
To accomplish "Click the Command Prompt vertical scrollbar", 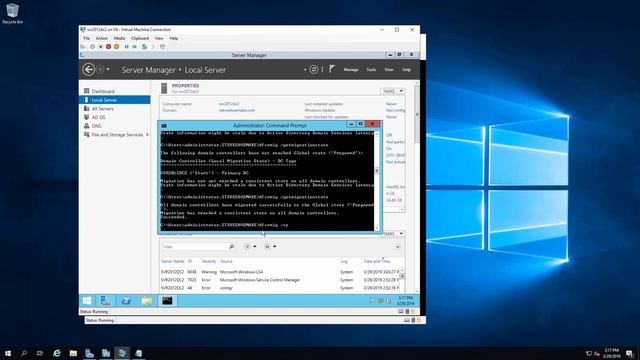I will tap(377, 180).
